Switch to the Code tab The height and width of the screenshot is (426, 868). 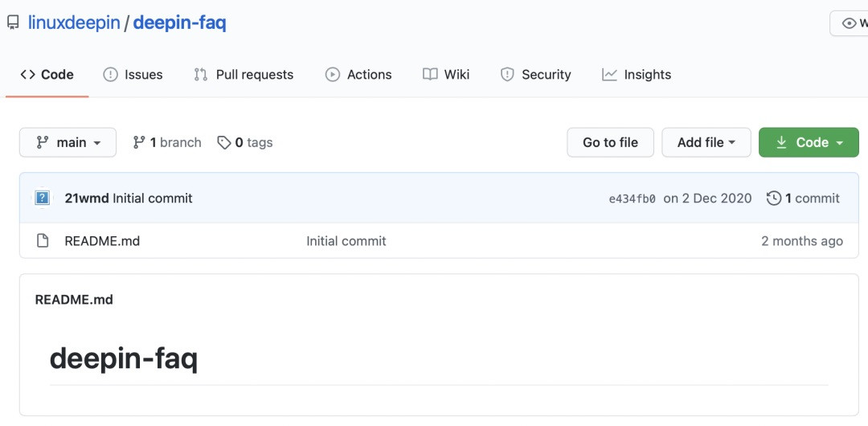click(47, 75)
